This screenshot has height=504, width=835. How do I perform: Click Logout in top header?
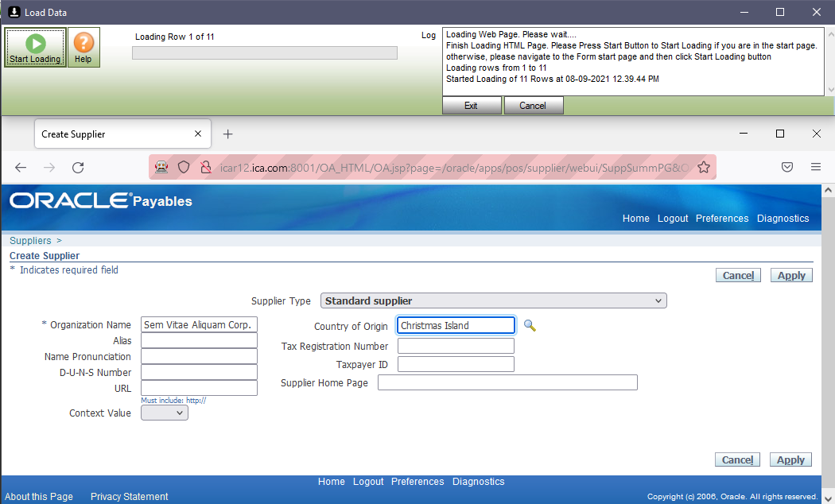point(673,218)
